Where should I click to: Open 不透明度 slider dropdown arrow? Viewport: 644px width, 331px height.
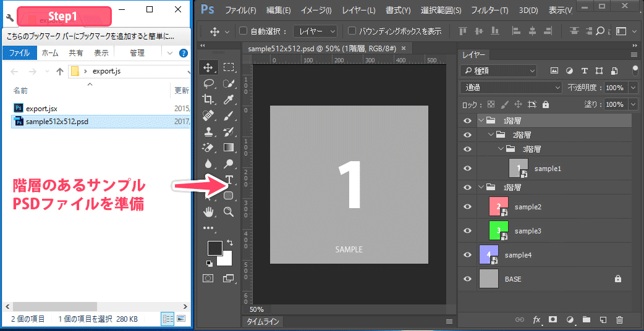tap(633, 88)
